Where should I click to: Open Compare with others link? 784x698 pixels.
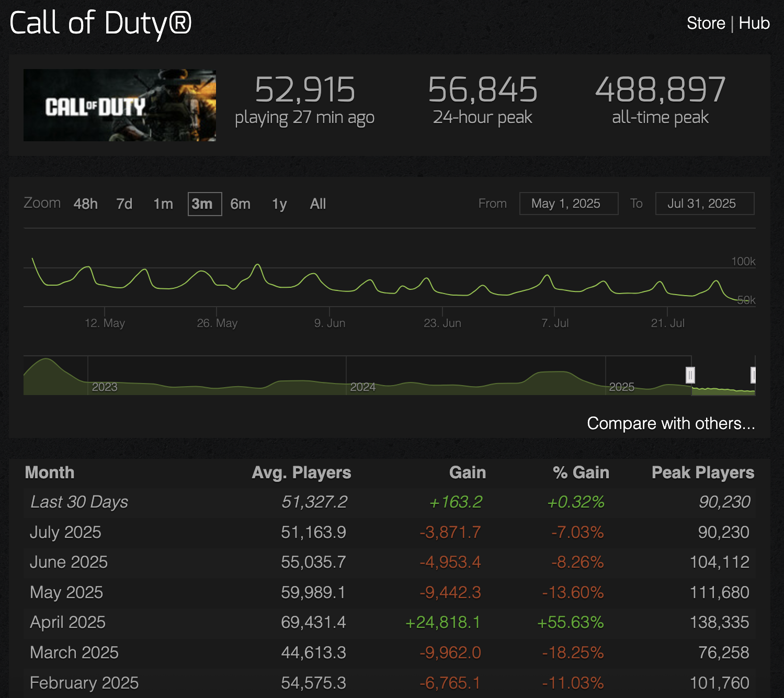[671, 423]
